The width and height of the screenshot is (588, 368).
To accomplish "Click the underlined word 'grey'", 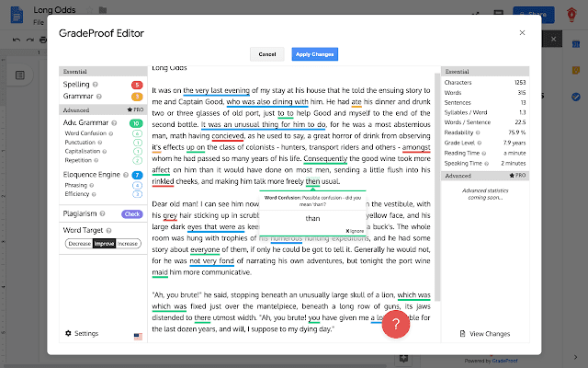I will click(170, 215).
